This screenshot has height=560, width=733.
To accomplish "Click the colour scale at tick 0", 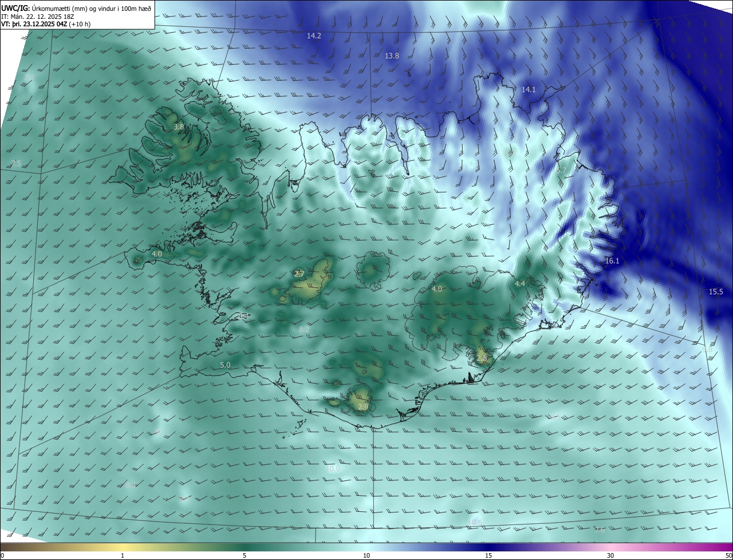I will 2,555.
